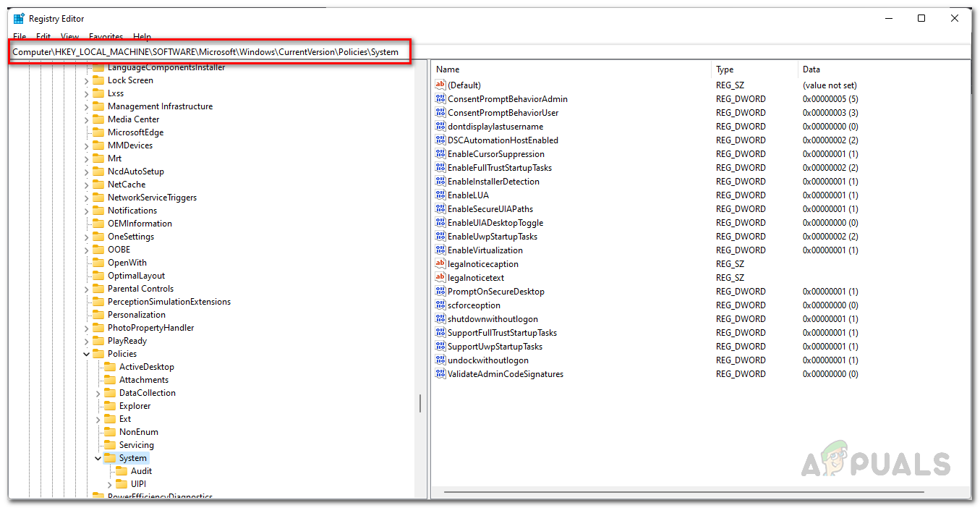Screen dimensions: 980x508
Task: Expand the Ext tree node
Action: (98, 419)
